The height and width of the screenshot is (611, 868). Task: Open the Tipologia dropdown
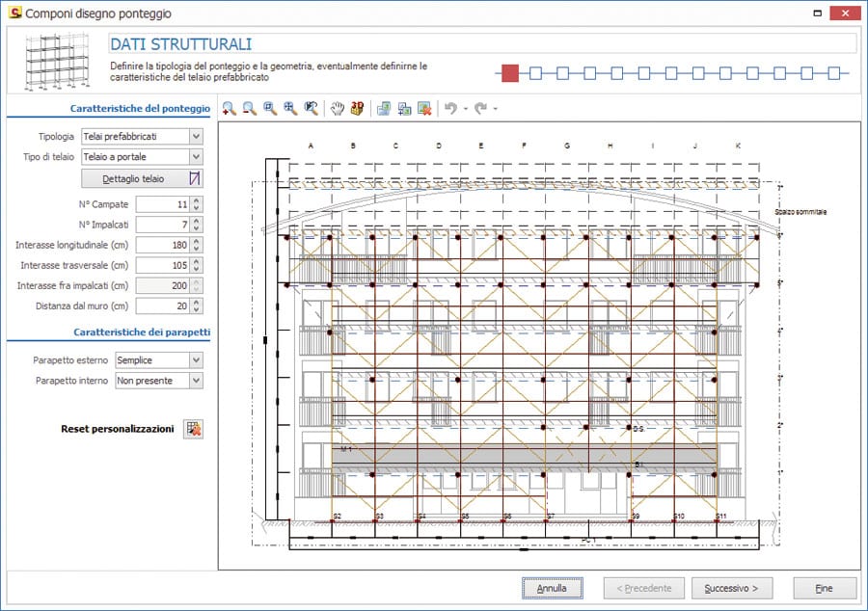point(196,137)
